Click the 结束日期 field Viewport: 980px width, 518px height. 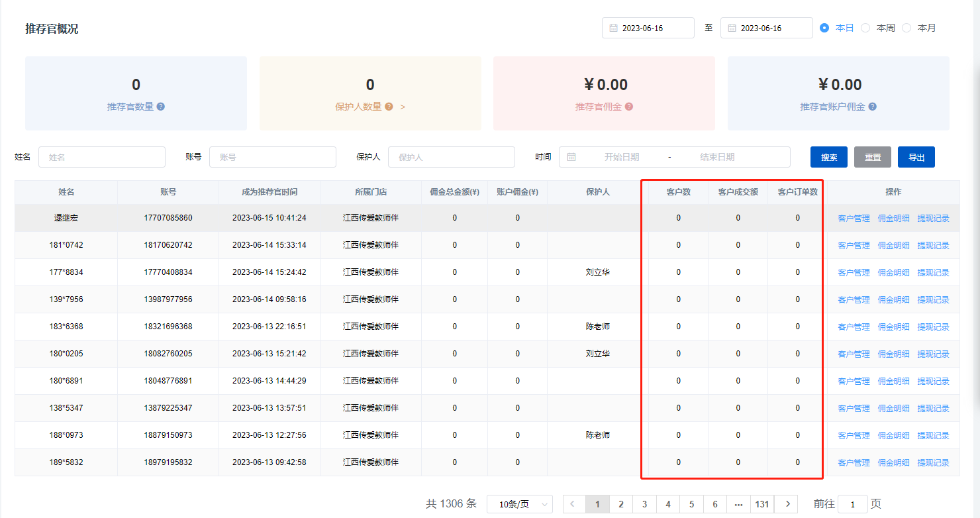click(x=717, y=157)
